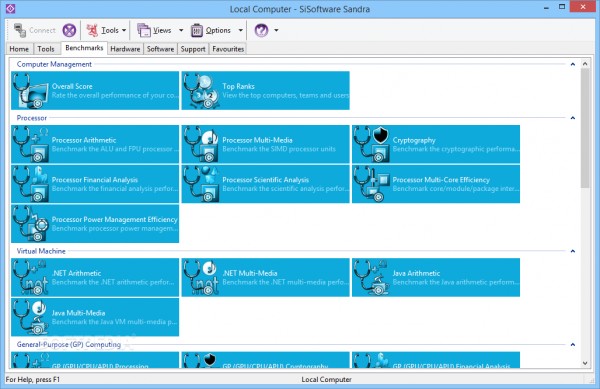
Task: Click the .NET Arithmetic title text
Action: (77, 273)
